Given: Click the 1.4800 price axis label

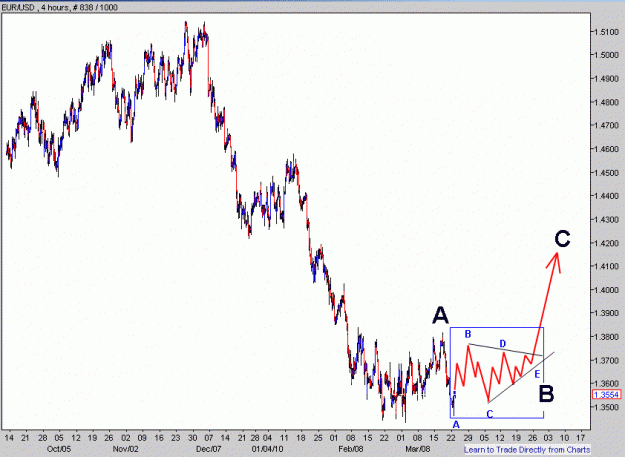Looking at the screenshot, I should pyautogui.click(x=607, y=102).
